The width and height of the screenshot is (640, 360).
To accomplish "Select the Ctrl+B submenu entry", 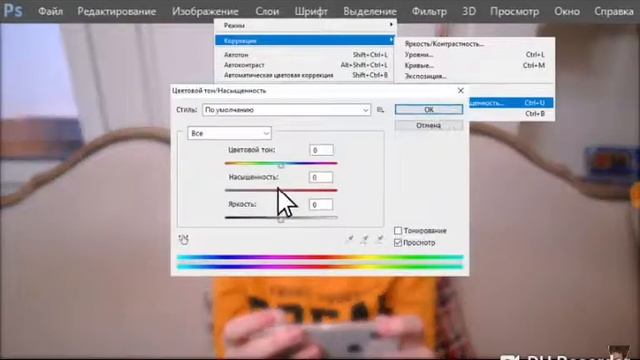I will 511,113.
